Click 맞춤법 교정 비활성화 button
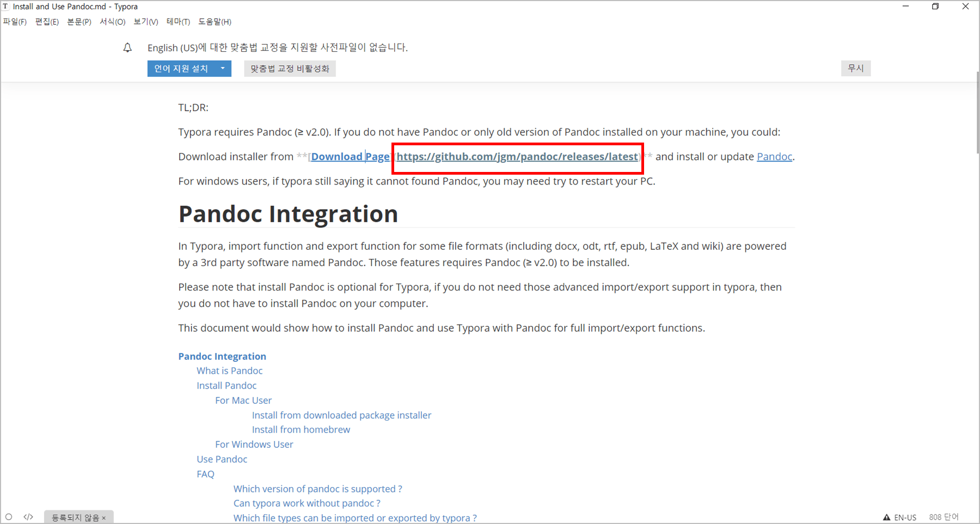 pos(290,69)
